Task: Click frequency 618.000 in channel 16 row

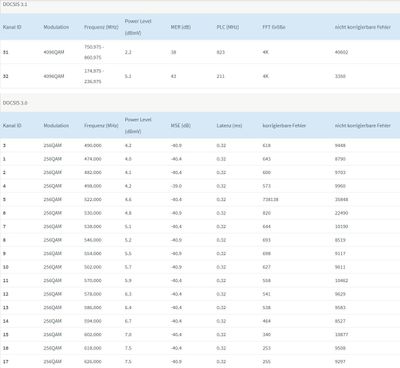Action: click(93, 348)
